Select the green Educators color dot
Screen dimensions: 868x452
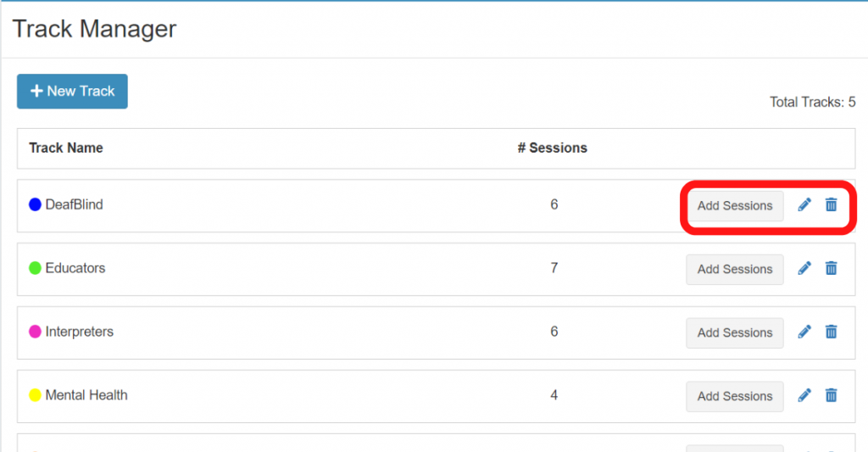[x=36, y=268]
